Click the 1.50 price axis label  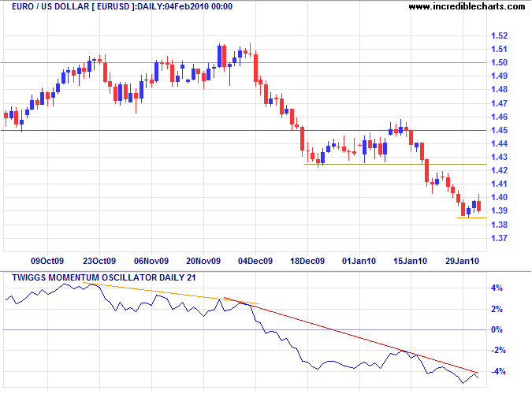[500, 62]
